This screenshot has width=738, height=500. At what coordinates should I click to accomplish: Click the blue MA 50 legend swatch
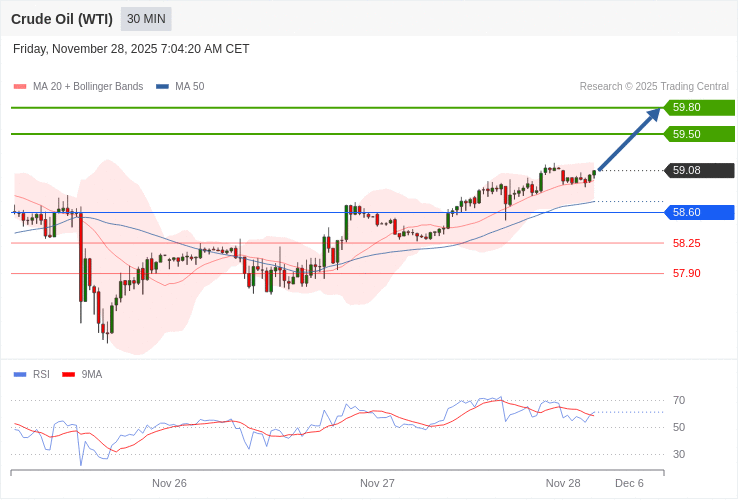point(162,87)
